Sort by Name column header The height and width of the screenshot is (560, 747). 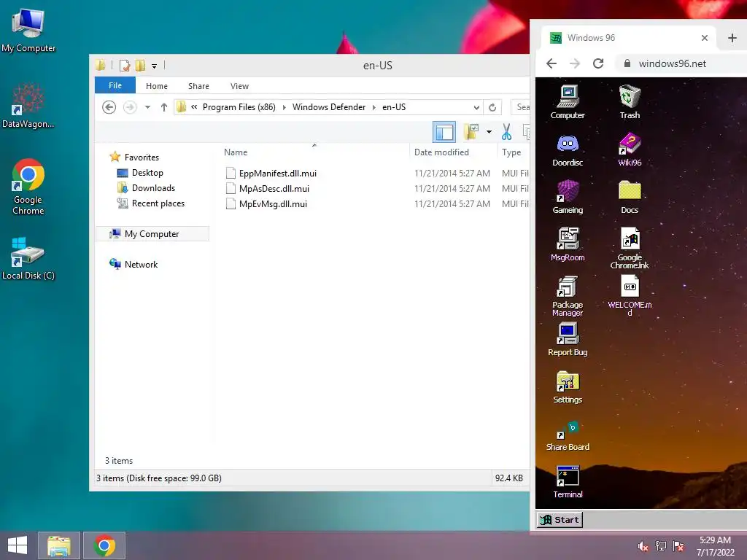pyautogui.click(x=314, y=152)
